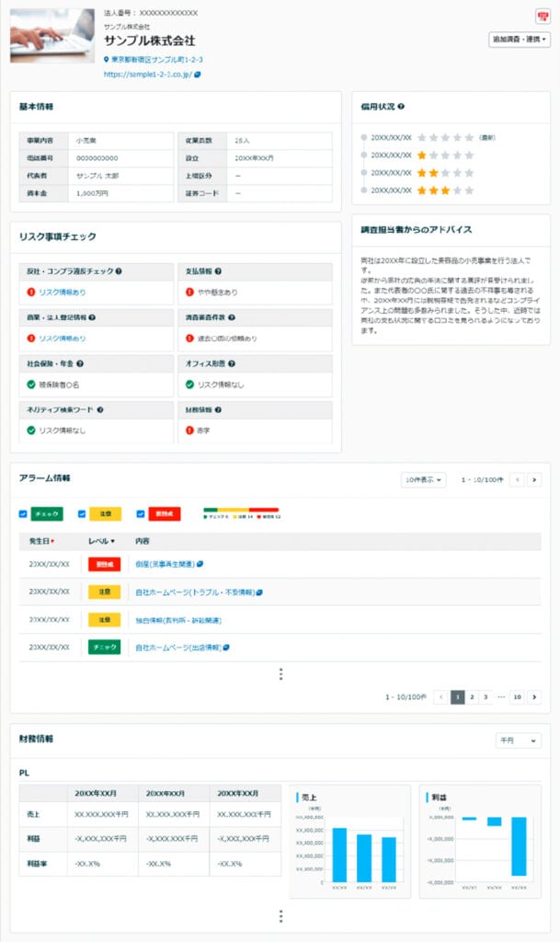Toggle the yellow 注意 level checkbox
Screen dimensions: 560x942
pos(82,513)
